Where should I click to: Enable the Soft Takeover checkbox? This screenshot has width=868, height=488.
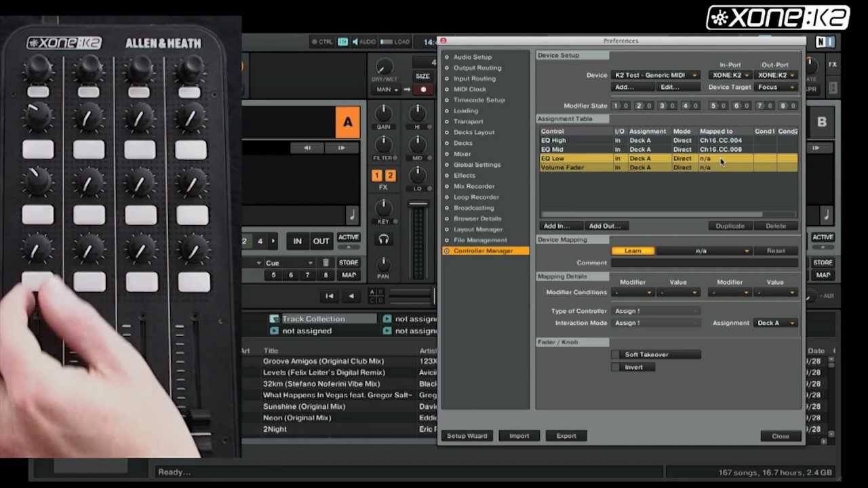(x=616, y=354)
